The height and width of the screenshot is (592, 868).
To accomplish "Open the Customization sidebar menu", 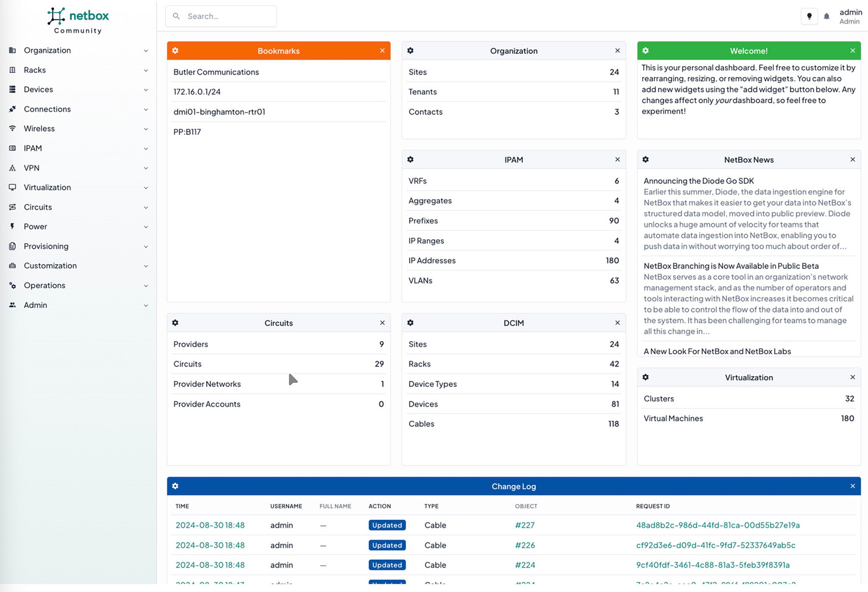I will click(x=78, y=266).
